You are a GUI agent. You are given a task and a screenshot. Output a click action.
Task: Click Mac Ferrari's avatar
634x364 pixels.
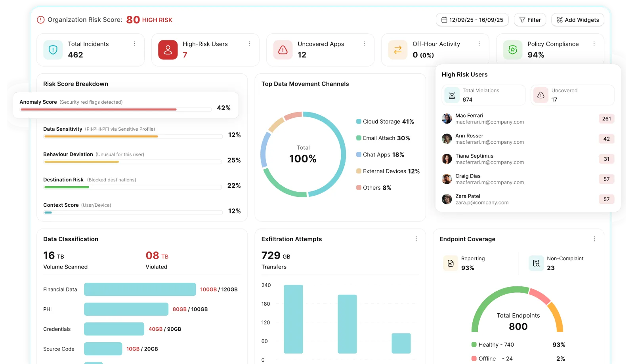447,118
